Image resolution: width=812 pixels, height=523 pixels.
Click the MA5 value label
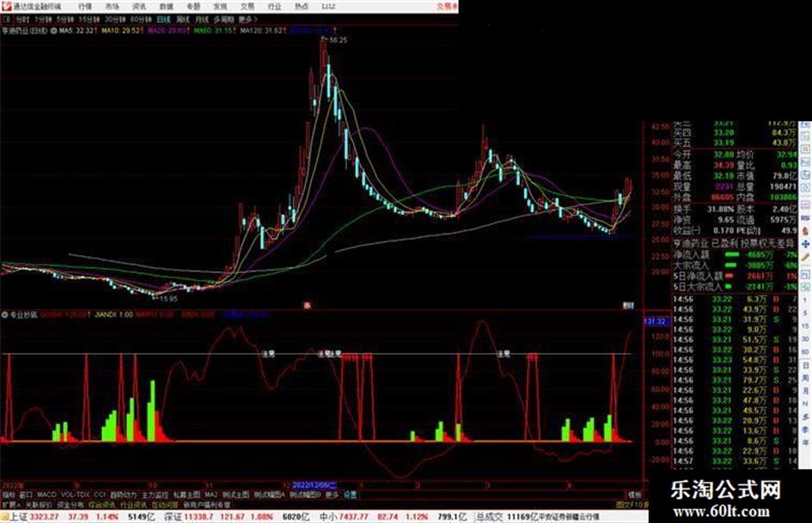coord(78,31)
